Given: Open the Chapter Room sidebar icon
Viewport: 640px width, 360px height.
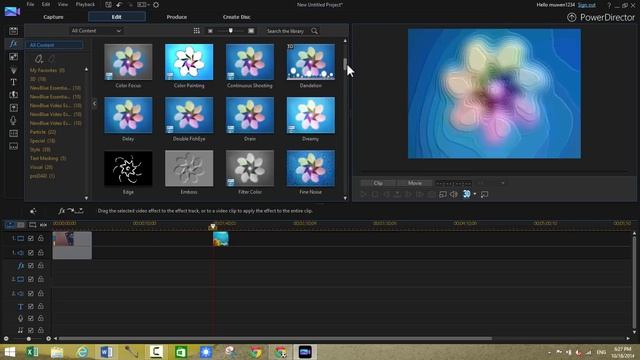Looking at the screenshot, I should coord(13,133).
